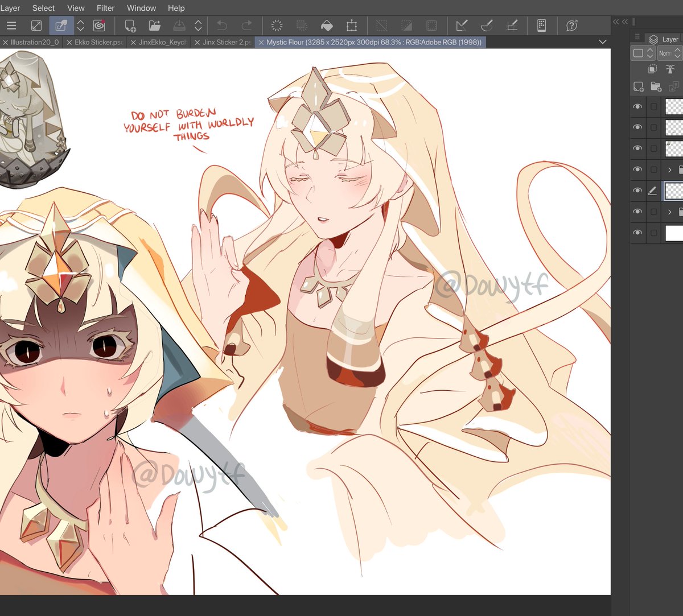683x616 pixels.
Task: Click the Invert Selection icon
Action: coord(407,26)
